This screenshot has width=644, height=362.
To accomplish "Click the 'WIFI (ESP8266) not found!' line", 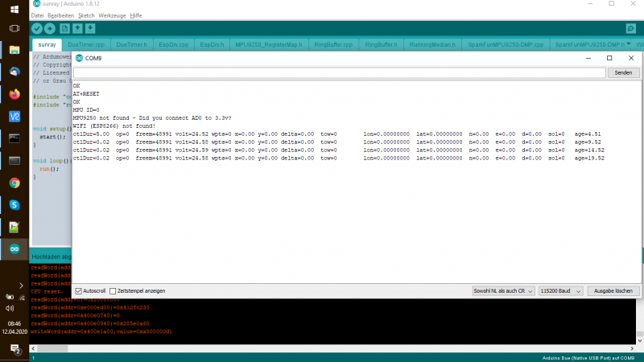I will tap(114, 126).
